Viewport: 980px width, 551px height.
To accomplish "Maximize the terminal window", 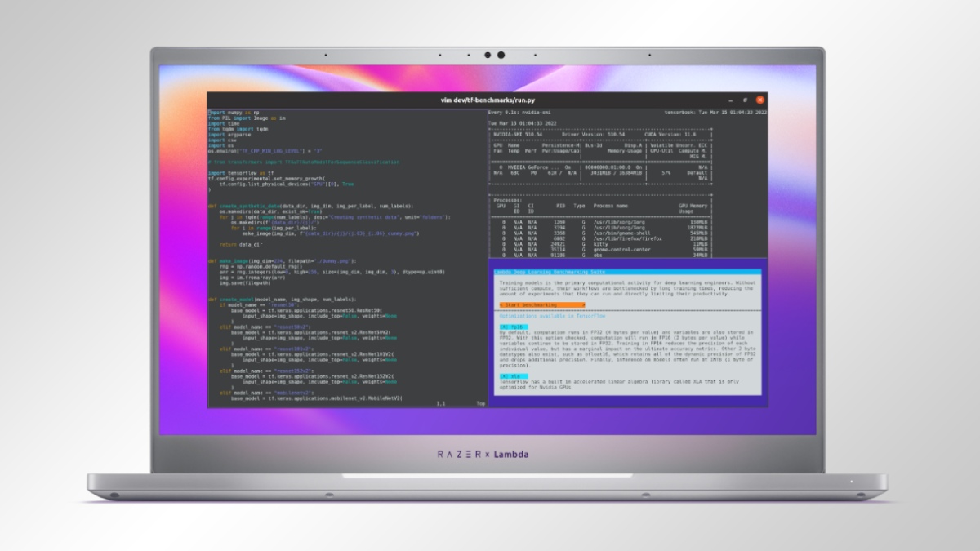I will coord(746,100).
